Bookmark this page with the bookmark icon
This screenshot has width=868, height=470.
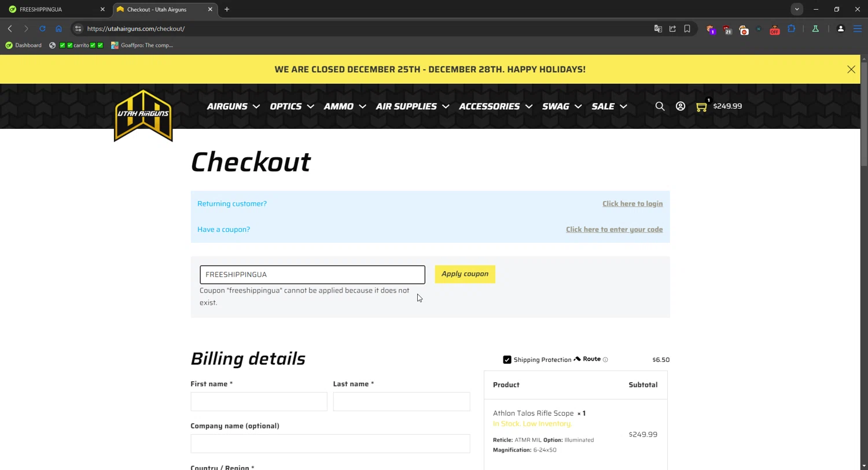pos(687,28)
